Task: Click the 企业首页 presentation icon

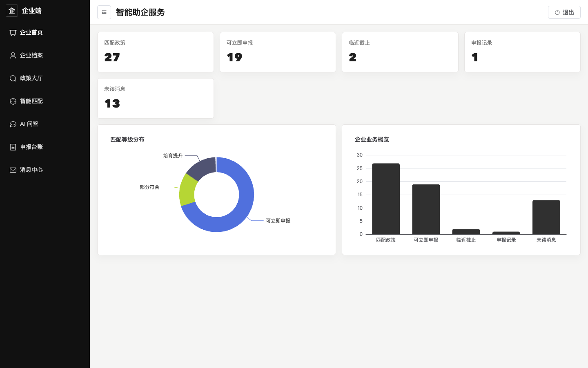Action: pos(13,33)
